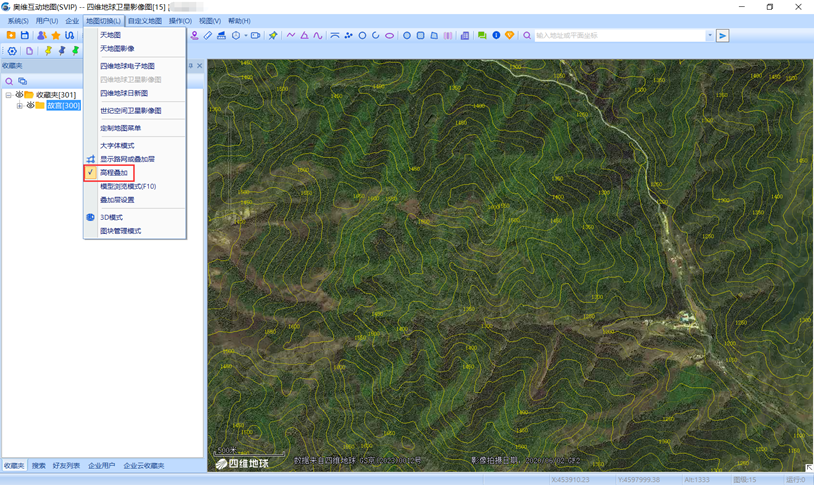This screenshot has width=814, height=485.
Task: Toggle visibility eye of 故宫[300] folder
Action: 30,105
